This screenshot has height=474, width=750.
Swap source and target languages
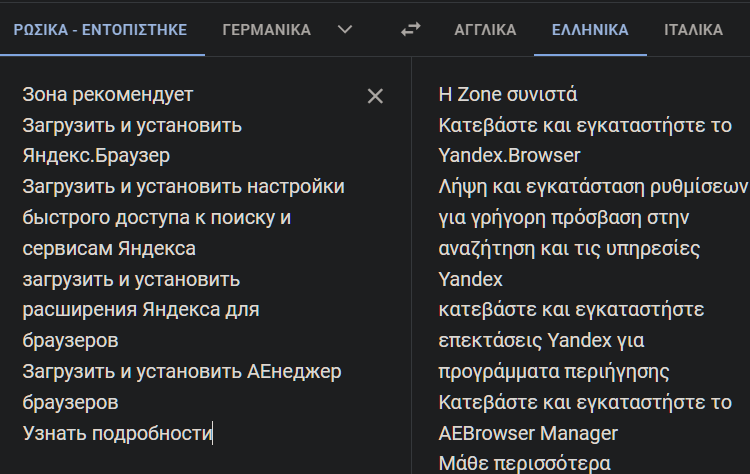pyautogui.click(x=410, y=30)
